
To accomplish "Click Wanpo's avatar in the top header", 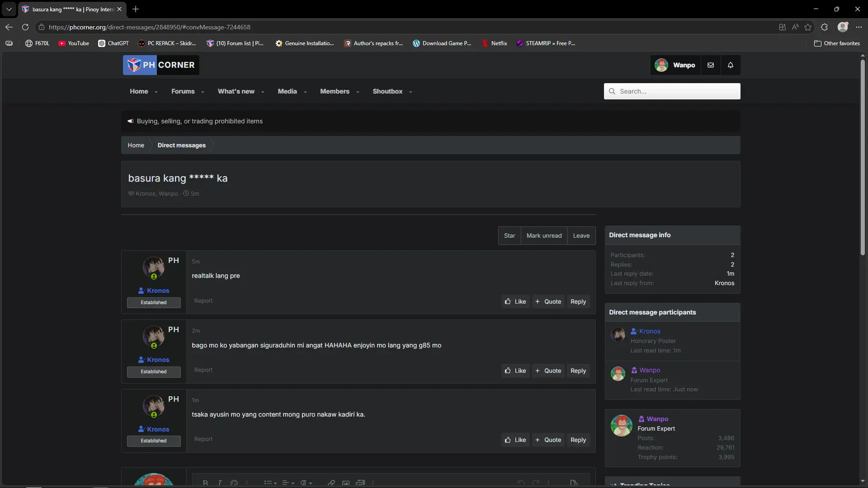I will pyautogui.click(x=661, y=65).
